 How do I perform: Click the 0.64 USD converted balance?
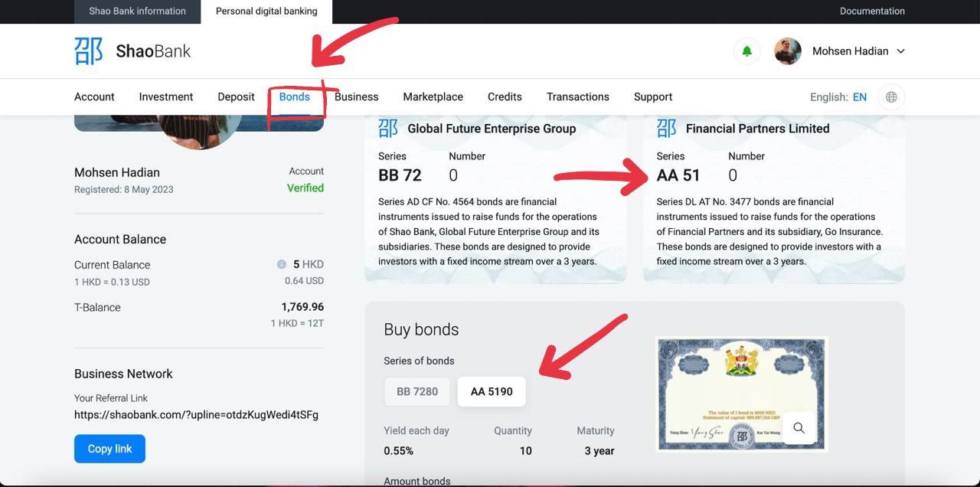[x=305, y=281]
